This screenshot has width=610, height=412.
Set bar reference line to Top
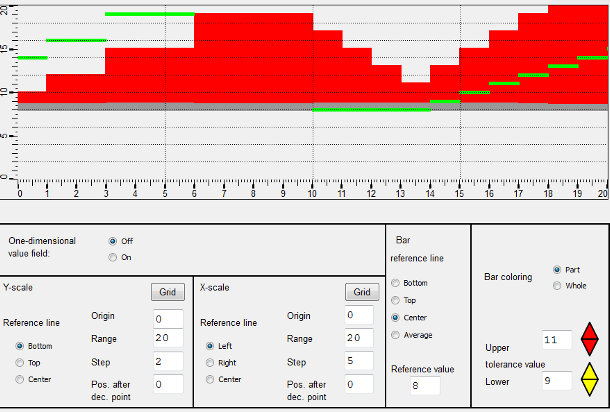tap(396, 300)
